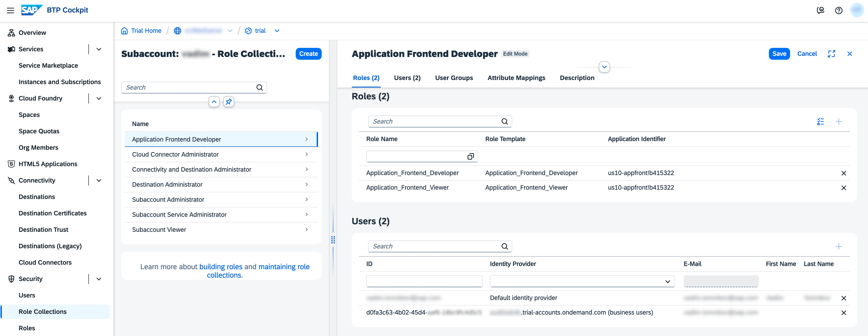Viewport: 868px width, 336px height.
Task: Click the multi-select list icon in the Roles table
Action: [x=820, y=122]
